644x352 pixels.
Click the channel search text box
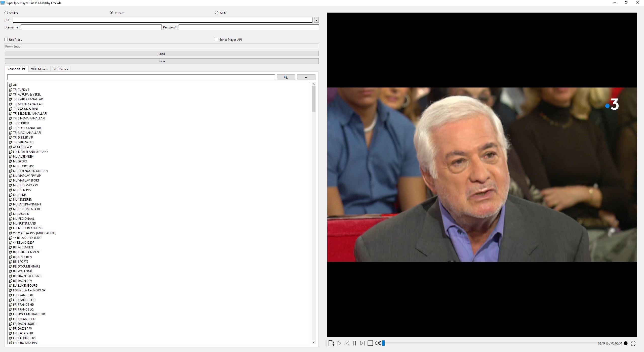(x=141, y=77)
